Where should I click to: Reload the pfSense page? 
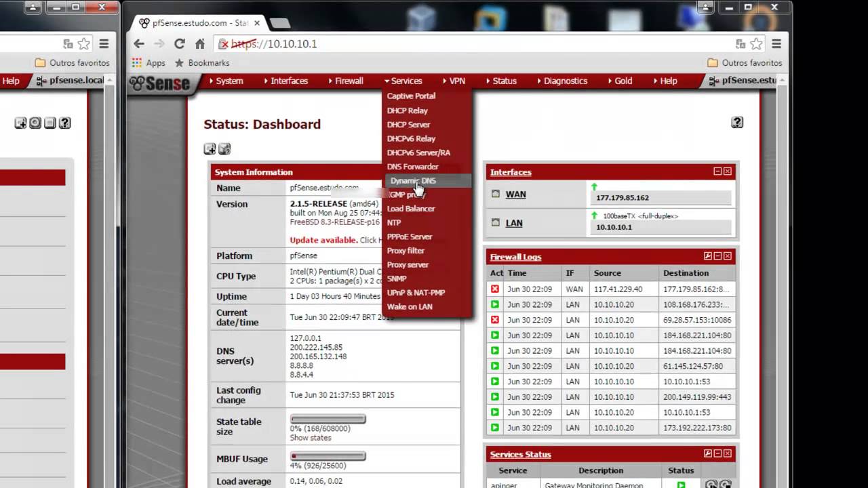pos(180,43)
